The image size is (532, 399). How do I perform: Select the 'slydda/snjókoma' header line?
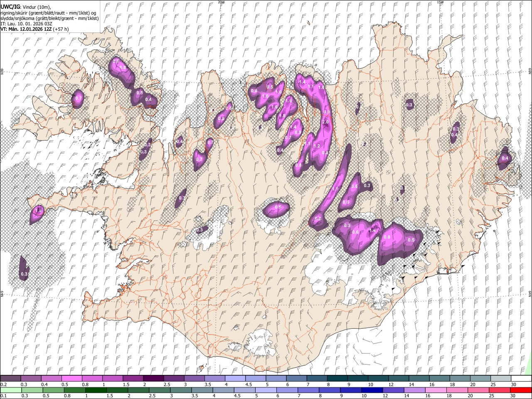(x=49, y=18)
